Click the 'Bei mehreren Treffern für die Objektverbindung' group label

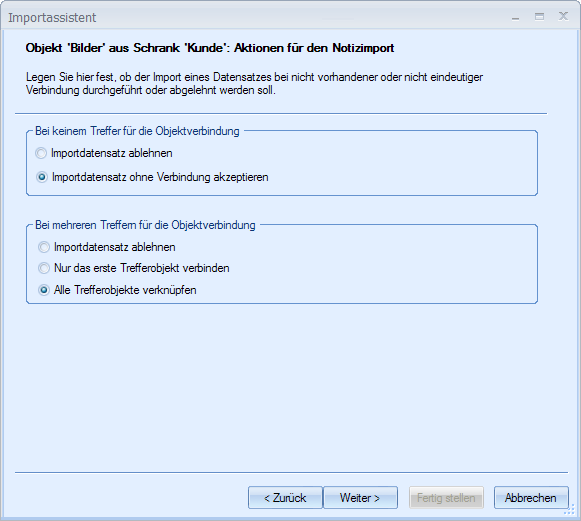[x=145, y=225]
